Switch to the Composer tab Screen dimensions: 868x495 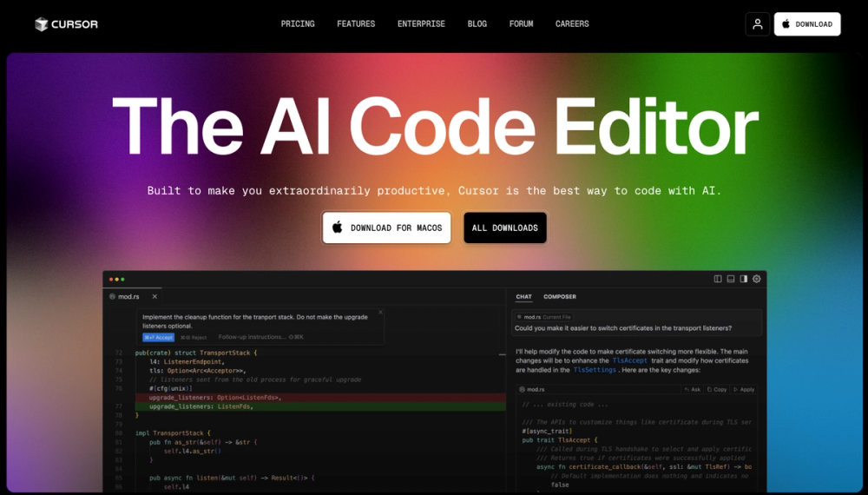coord(560,297)
